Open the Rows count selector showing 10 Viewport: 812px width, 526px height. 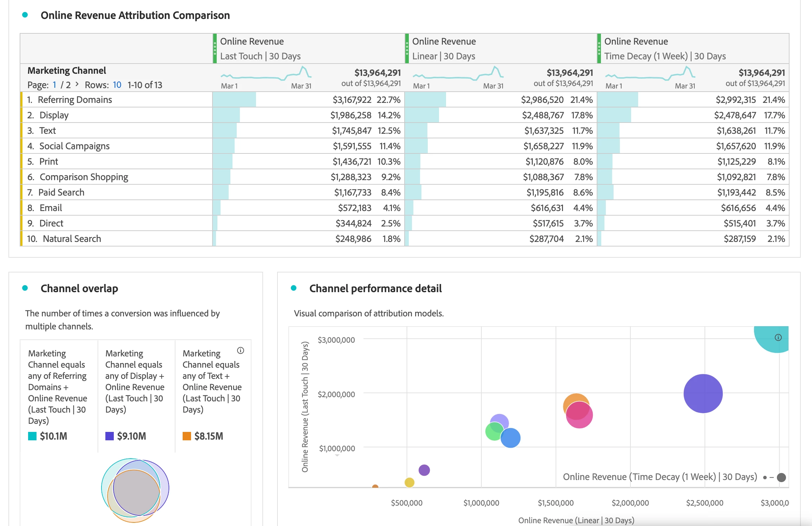pos(117,85)
